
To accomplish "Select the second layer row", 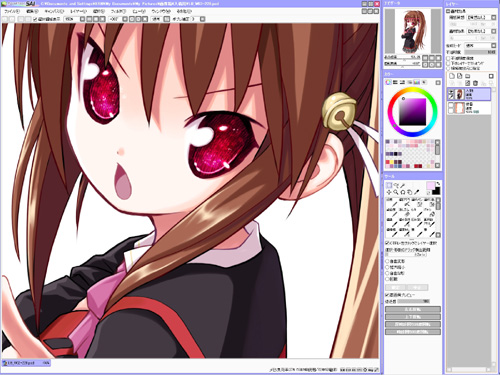I will click(469, 108).
